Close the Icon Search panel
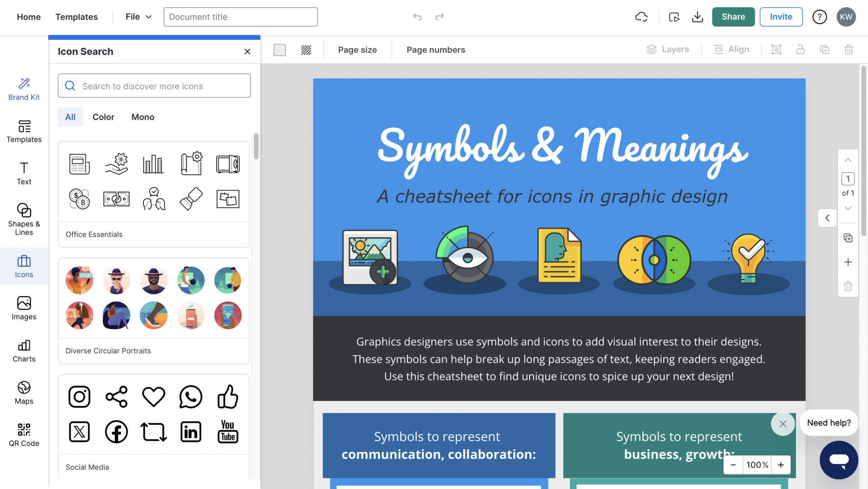Viewport: 868px width, 489px height. click(248, 52)
